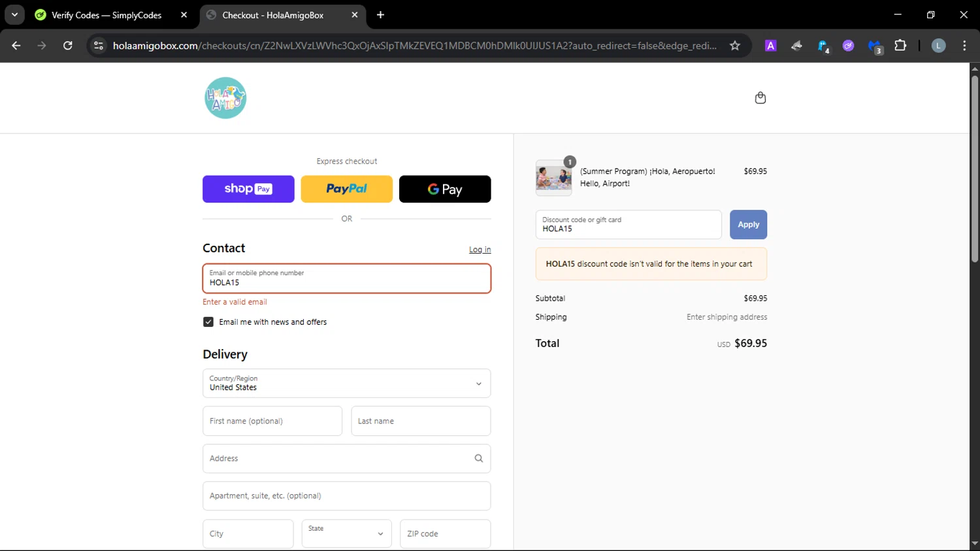The image size is (980, 551).
Task: Expand the Country/Region dropdown
Action: pyautogui.click(x=347, y=384)
